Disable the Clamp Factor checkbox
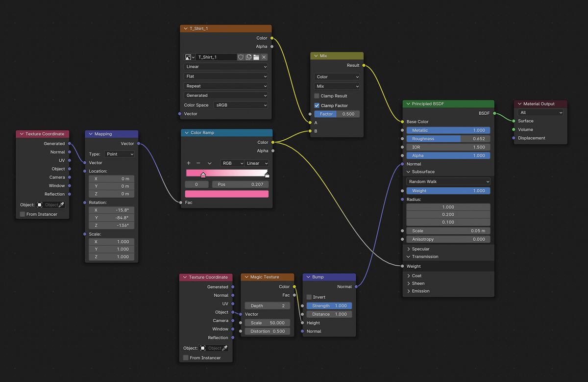Image resolution: width=588 pixels, height=382 pixels. tap(317, 105)
